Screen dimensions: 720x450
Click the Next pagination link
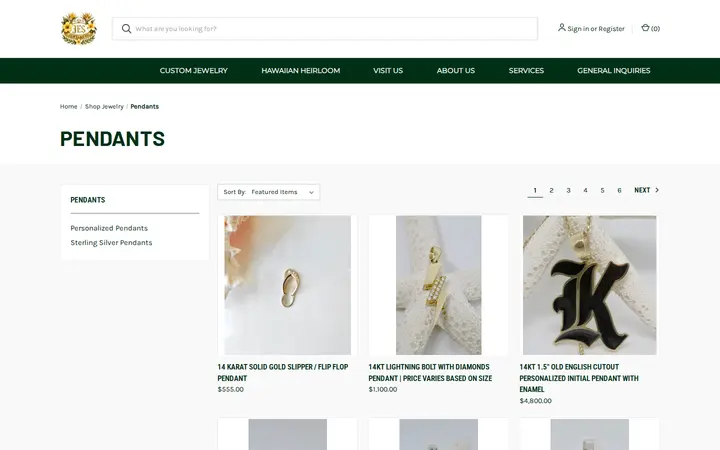(x=647, y=190)
